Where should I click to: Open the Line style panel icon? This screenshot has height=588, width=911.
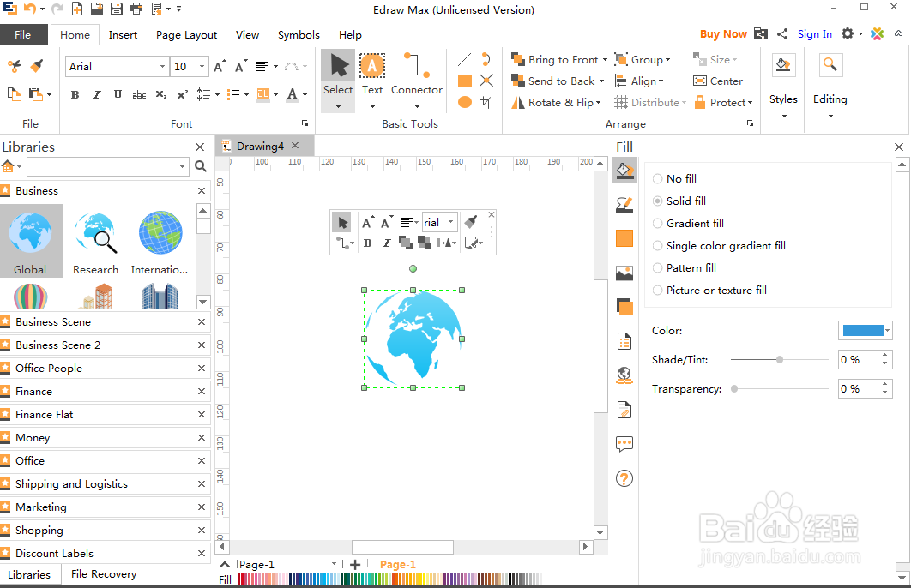point(624,204)
